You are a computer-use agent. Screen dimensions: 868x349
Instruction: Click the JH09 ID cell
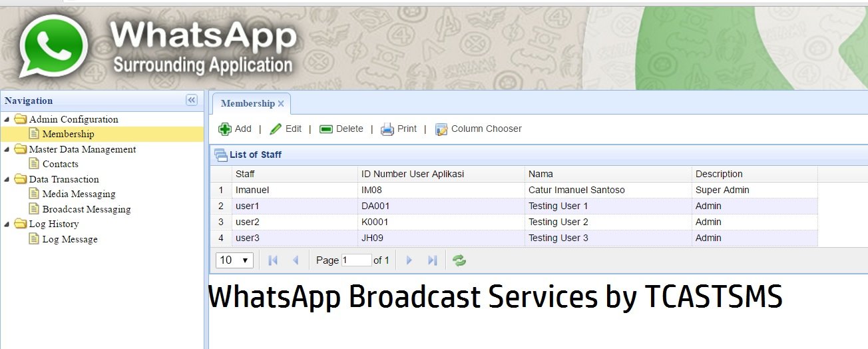click(441, 238)
